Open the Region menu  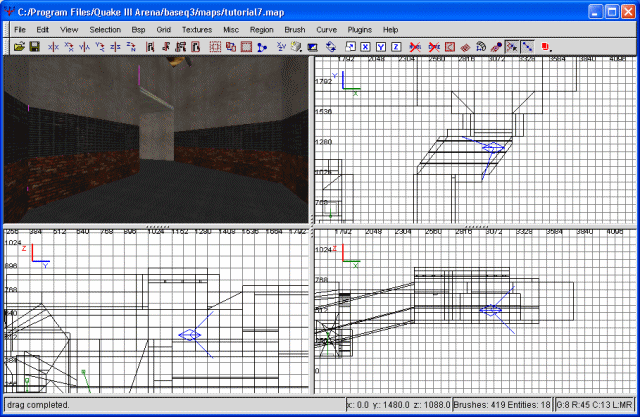point(261,30)
